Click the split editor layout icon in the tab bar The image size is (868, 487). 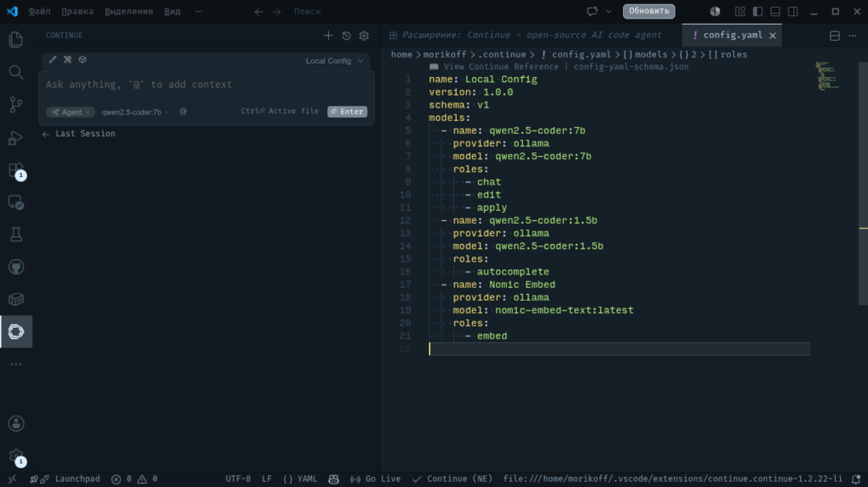pyautogui.click(x=835, y=36)
